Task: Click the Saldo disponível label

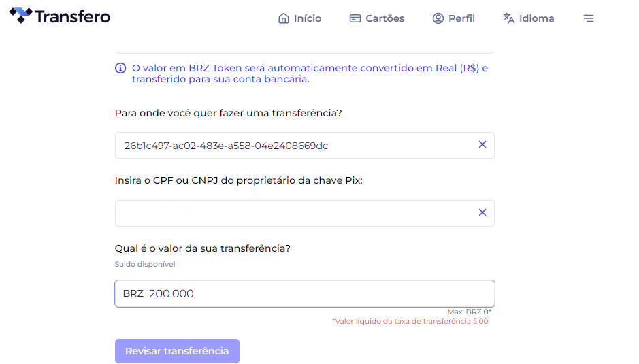Action: [145, 264]
